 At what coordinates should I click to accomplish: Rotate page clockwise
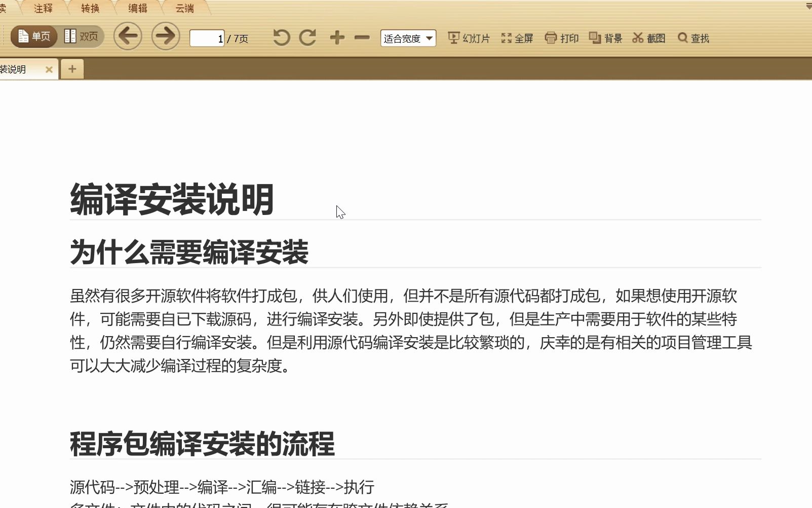[307, 38]
